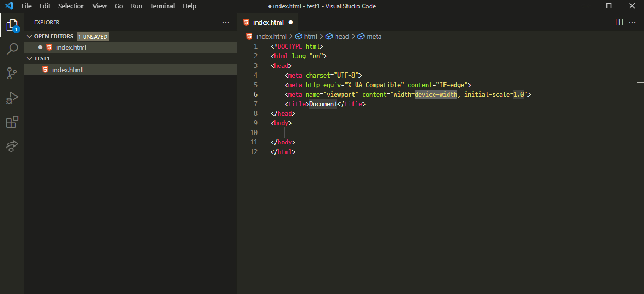This screenshot has height=294, width=644.
Task: Open the Terminal menu
Action: point(162,6)
